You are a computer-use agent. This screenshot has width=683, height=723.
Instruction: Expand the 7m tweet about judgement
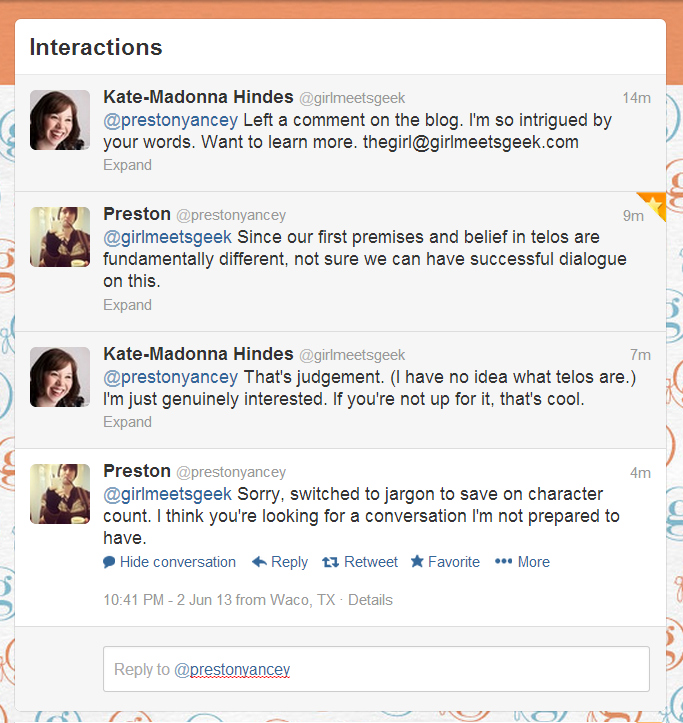coord(127,422)
